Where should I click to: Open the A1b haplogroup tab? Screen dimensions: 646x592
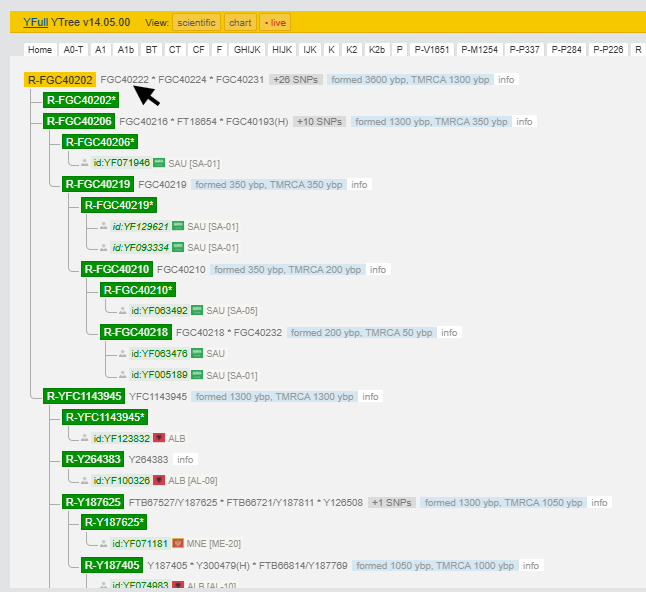(126, 50)
